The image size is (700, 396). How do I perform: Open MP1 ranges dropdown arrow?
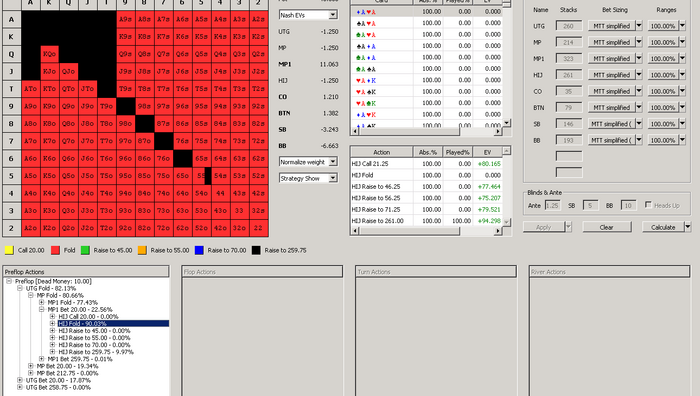tap(682, 58)
